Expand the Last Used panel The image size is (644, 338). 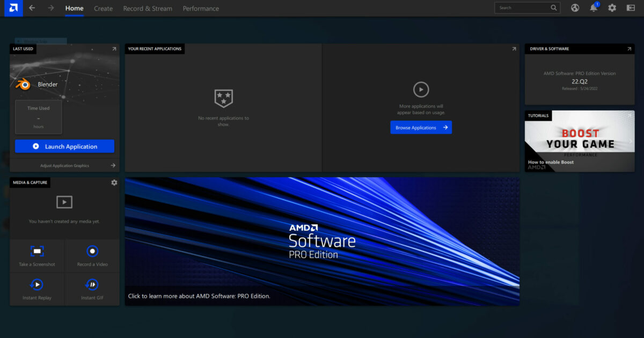tap(114, 48)
